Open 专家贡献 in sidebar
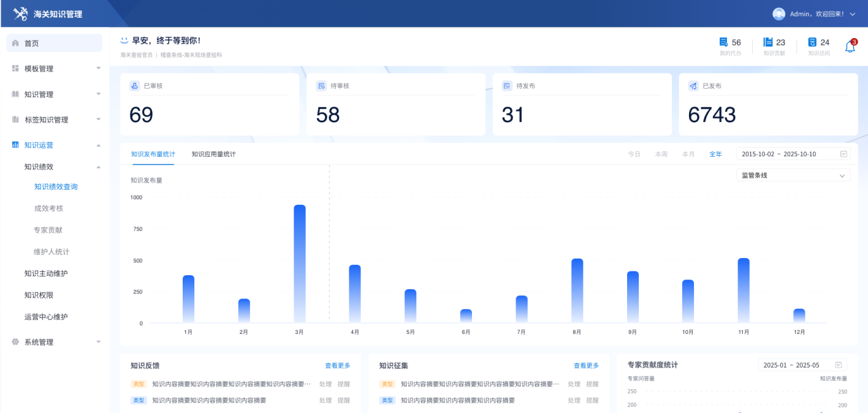 [x=48, y=230]
